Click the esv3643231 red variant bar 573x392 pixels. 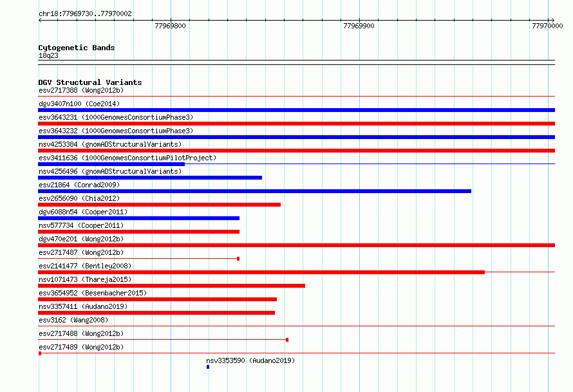[296, 124]
